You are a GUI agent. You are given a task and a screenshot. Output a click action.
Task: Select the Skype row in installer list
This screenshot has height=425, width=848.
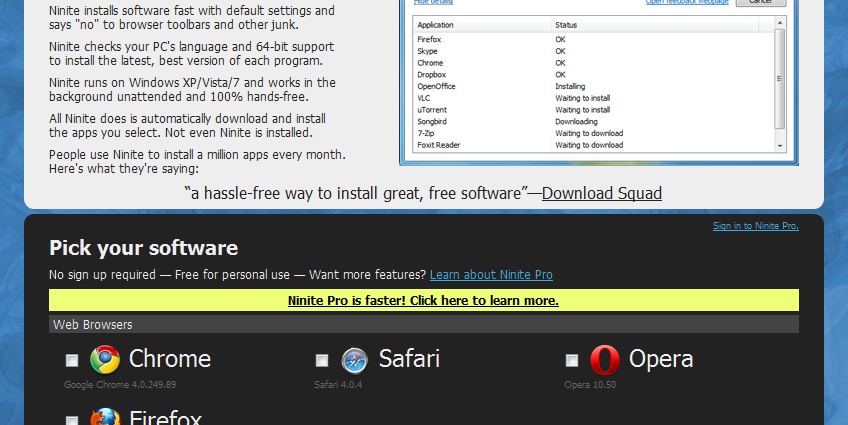pos(593,51)
